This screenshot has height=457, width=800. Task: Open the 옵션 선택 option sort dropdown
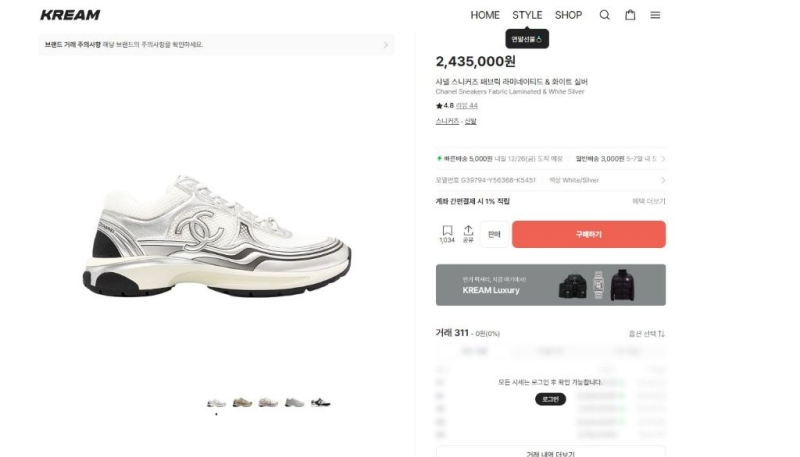pos(647,333)
